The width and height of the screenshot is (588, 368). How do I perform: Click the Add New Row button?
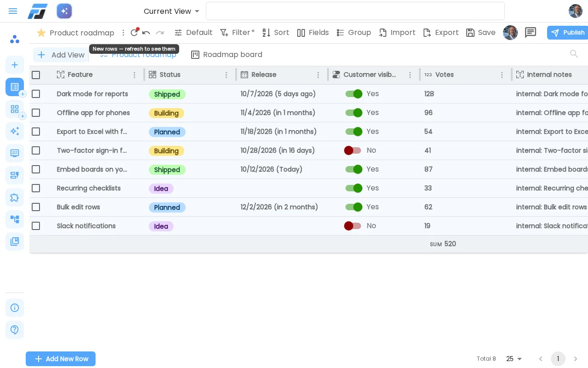click(61, 359)
